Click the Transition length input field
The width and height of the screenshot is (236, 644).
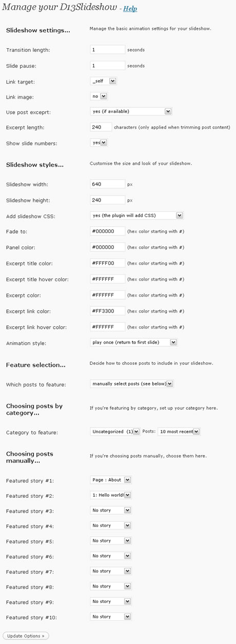[108, 50]
